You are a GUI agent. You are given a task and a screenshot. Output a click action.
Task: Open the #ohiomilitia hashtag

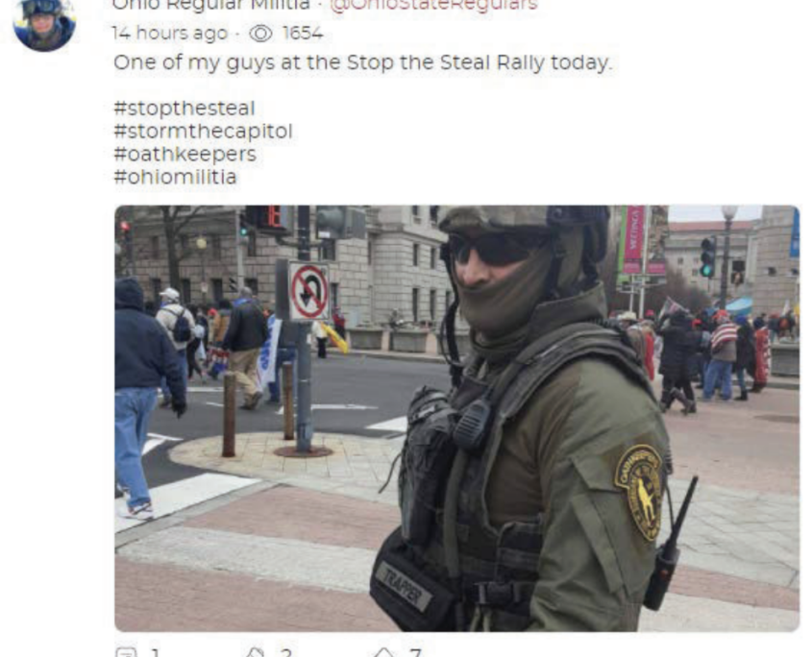[175, 177]
